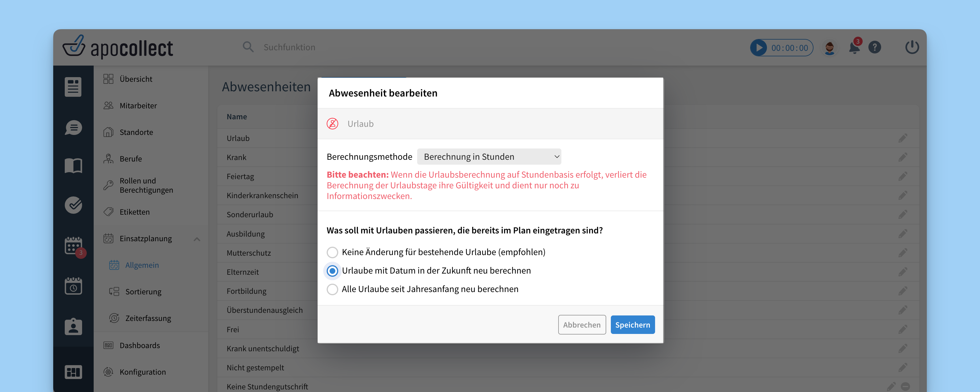The width and height of the screenshot is (980, 392).
Task: Start the time tracking play button
Action: (759, 48)
